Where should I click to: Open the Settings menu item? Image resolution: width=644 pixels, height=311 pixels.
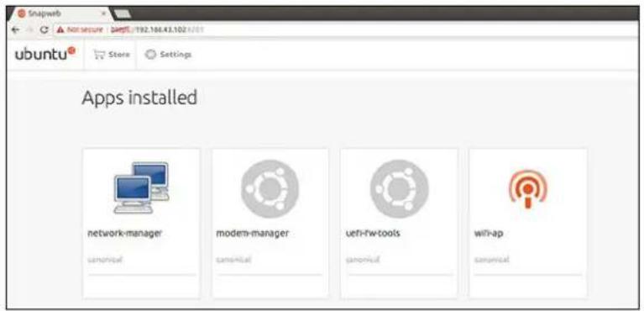point(168,55)
